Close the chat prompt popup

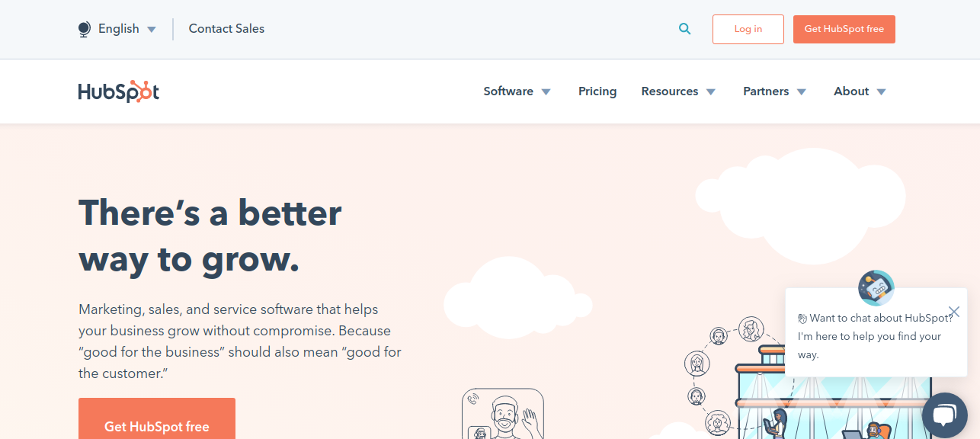click(954, 312)
